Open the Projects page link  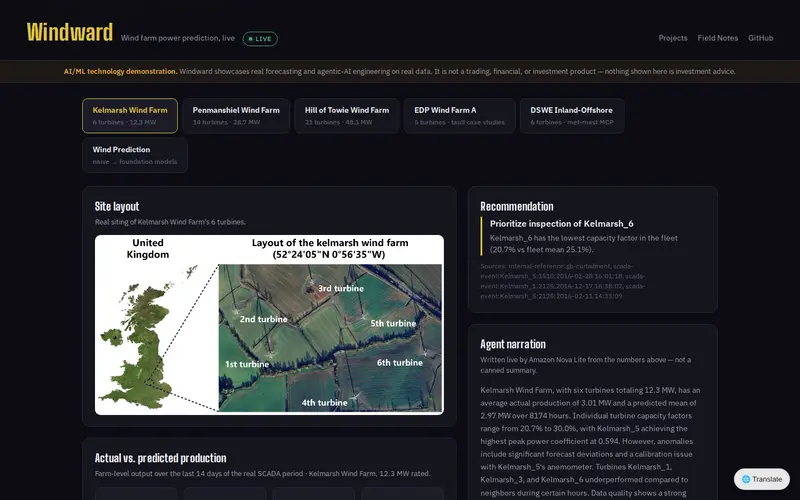672,38
